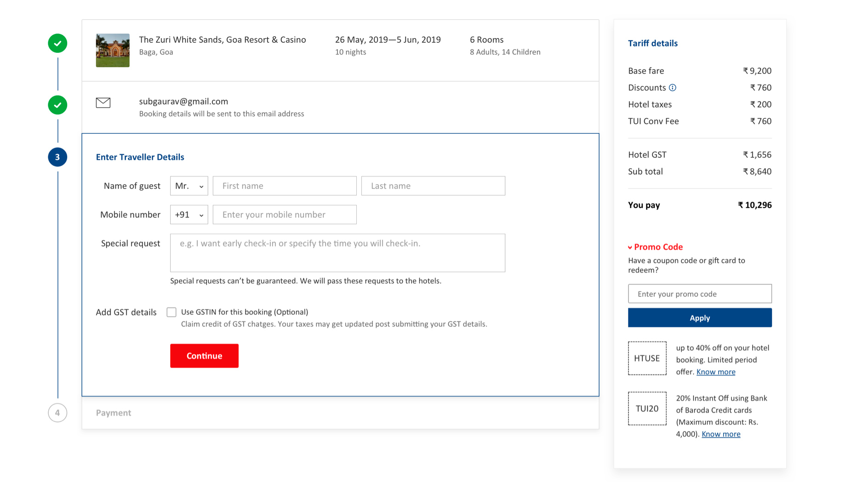Click the first step green checkmark icon
Screen dimensions: 868x488
pyautogui.click(x=57, y=43)
